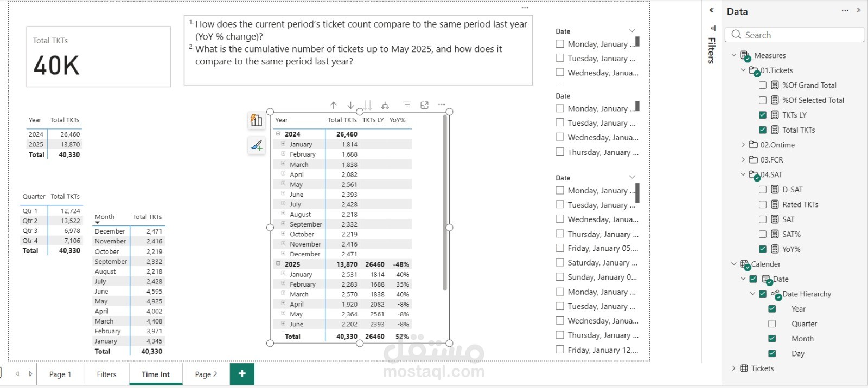Image resolution: width=868 pixels, height=388 pixels.
Task: Expand the August row in matrix
Action: pyautogui.click(x=283, y=214)
